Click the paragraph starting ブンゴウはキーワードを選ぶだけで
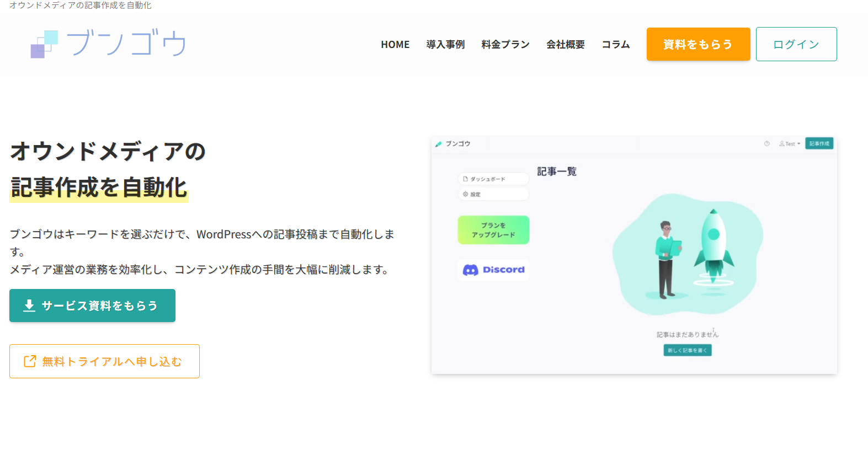 [203, 243]
